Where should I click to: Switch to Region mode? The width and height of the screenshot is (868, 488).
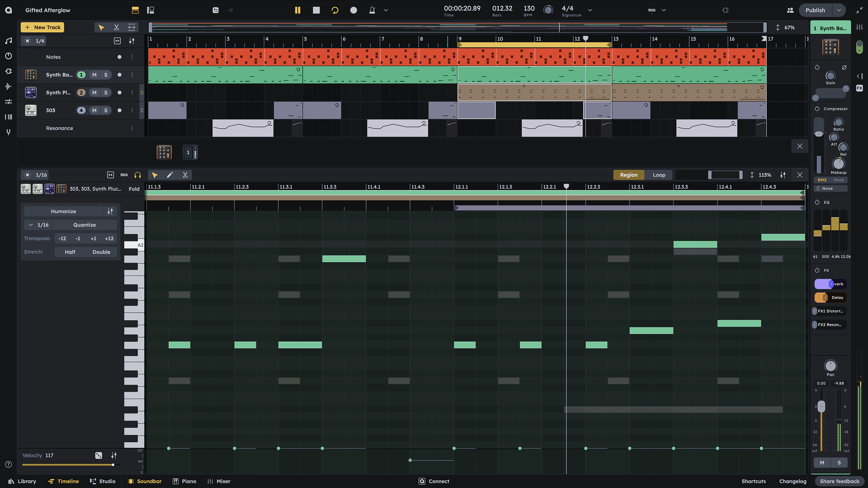pos(629,175)
